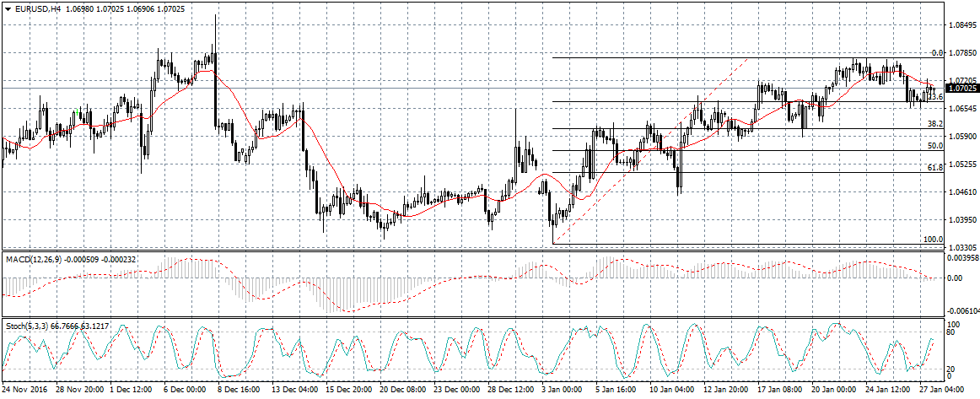Select the Fibonacci 100.0 level label
980x399 pixels.
(933, 240)
